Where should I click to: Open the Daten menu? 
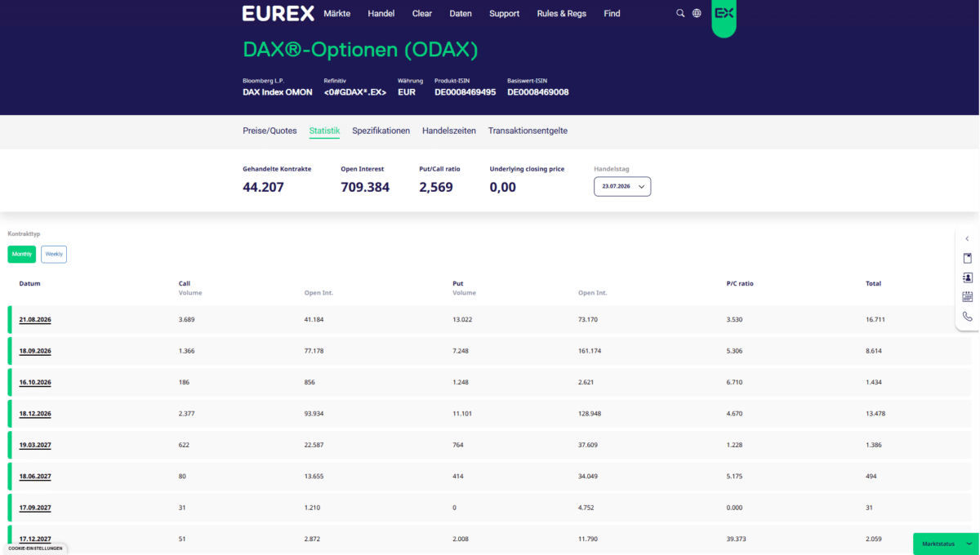click(x=461, y=14)
